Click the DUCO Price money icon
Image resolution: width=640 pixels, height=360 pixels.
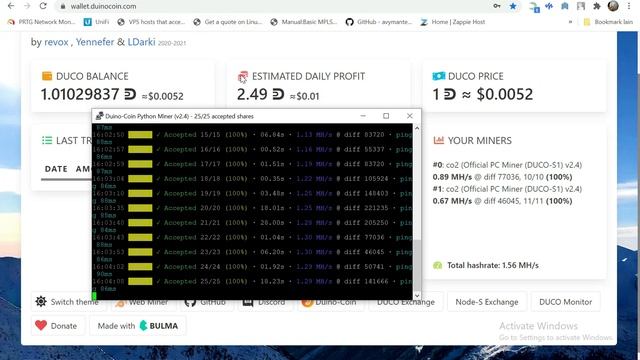pos(439,76)
